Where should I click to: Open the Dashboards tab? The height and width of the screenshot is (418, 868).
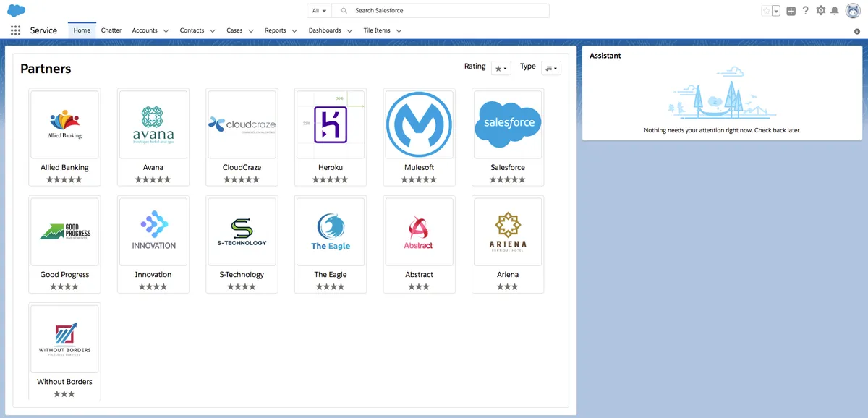coord(325,30)
